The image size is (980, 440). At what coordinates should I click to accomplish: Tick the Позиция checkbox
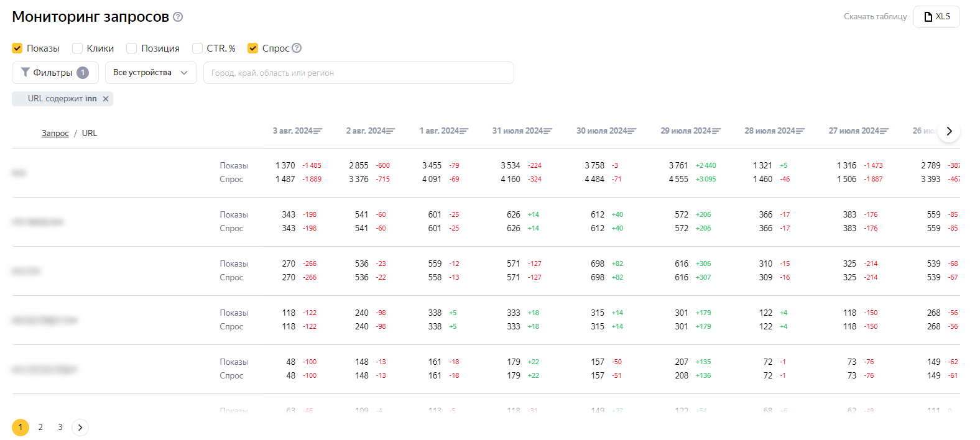pyautogui.click(x=132, y=48)
